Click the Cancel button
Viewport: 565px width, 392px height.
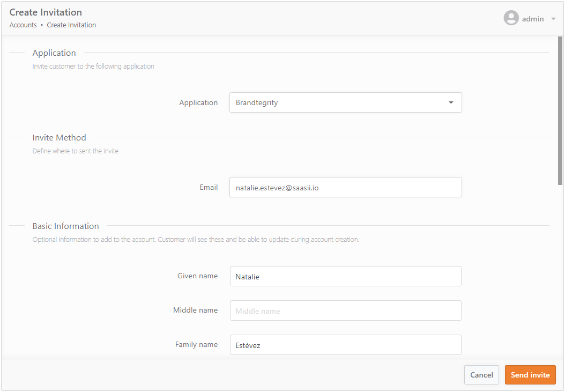click(481, 375)
